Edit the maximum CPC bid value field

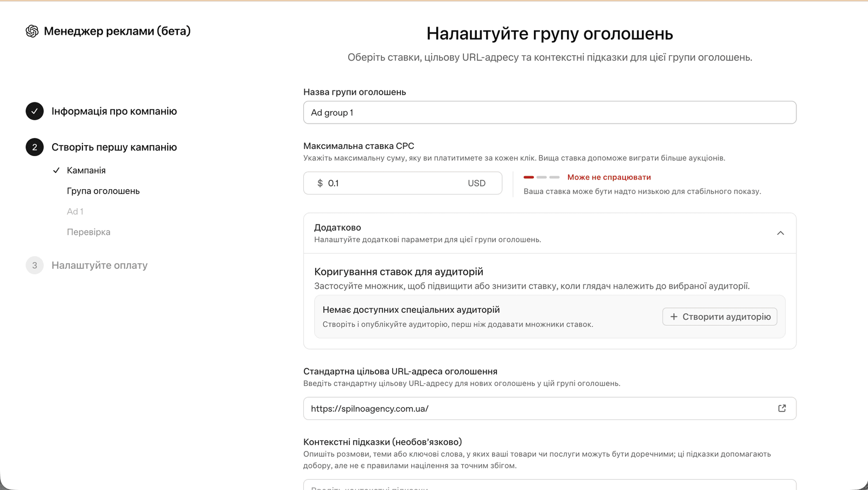[x=403, y=183]
